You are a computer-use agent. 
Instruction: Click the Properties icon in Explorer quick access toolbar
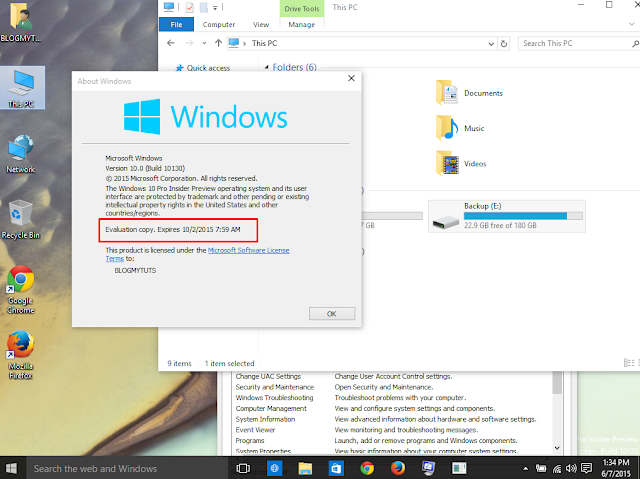coord(190,7)
